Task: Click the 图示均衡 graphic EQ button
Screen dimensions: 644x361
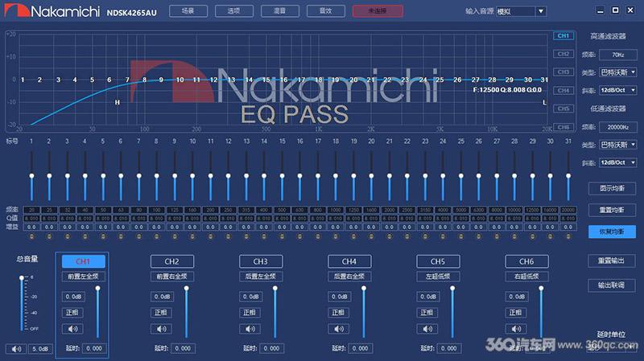Action: tap(612, 188)
